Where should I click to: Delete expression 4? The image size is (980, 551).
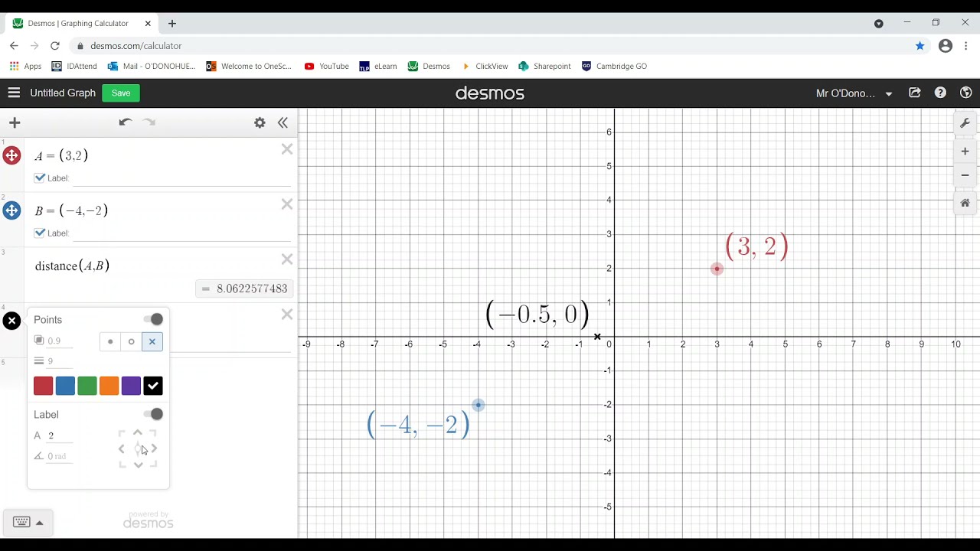pyautogui.click(x=287, y=315)
